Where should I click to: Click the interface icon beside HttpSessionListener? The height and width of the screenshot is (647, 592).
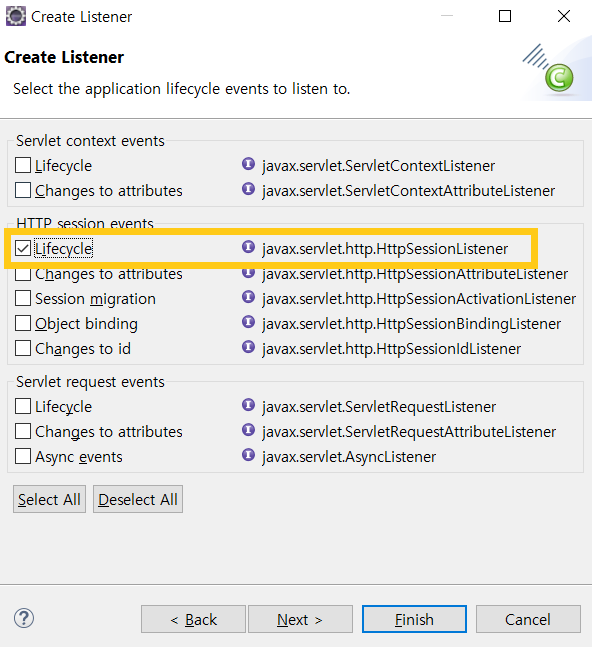coord(248,247)
